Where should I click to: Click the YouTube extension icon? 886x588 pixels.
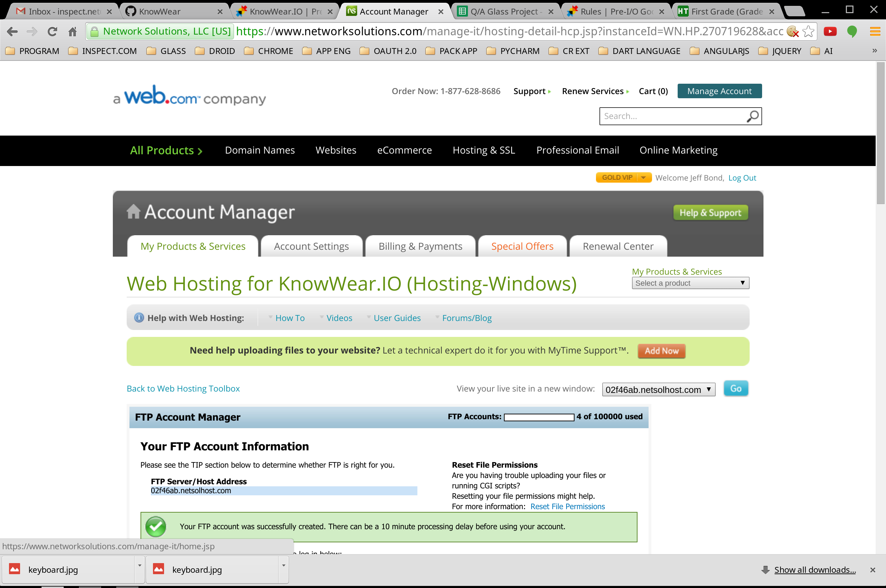pos(830,31)
